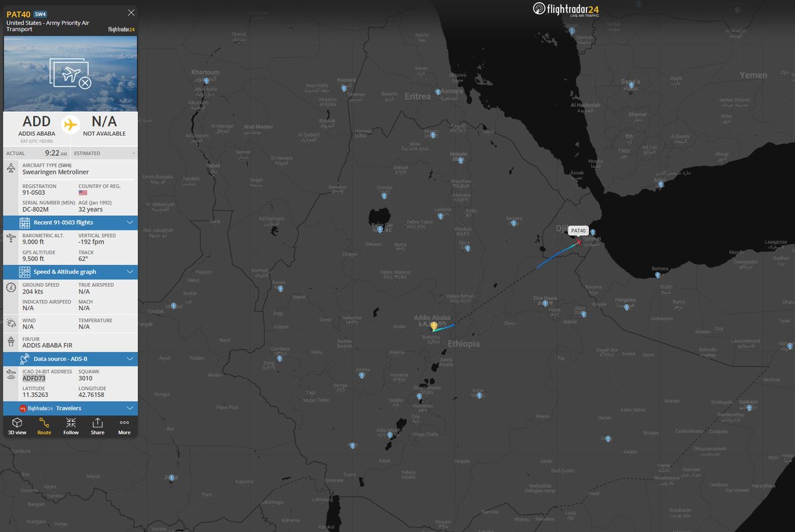The image size is (795, 532).
Task: Expand Speed & Altitude graph section
Action: pyautogui.click(x=71, y=272)
